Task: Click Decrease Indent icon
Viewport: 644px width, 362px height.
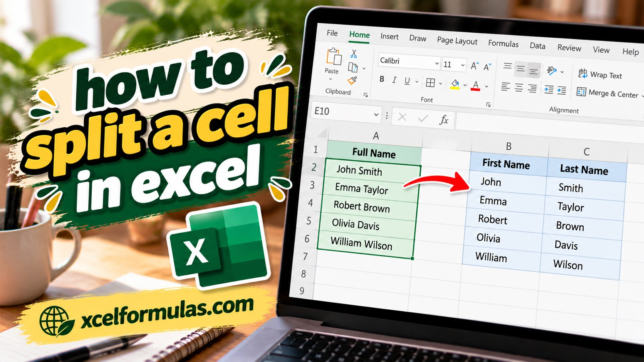Action: (x=548, y=90)
